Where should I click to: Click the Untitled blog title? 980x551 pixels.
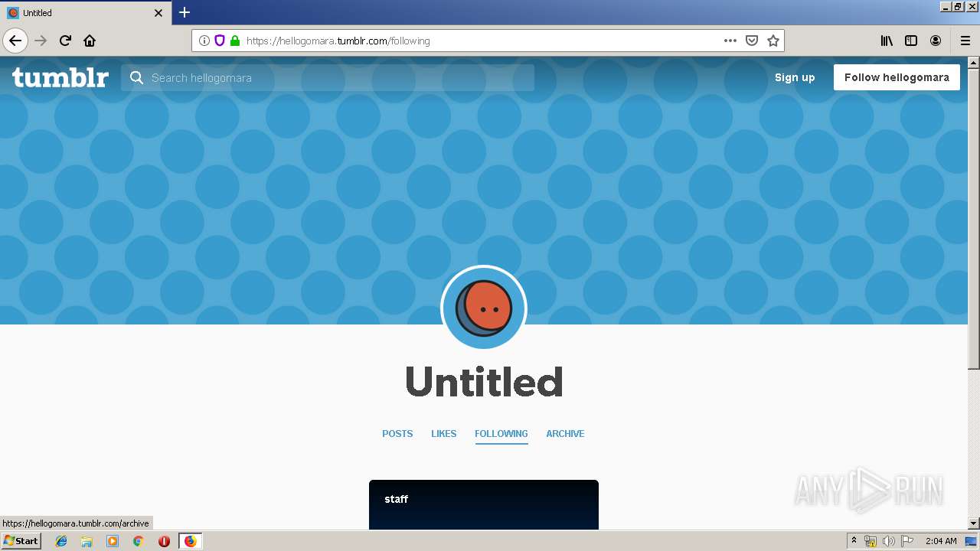point(484,381)
